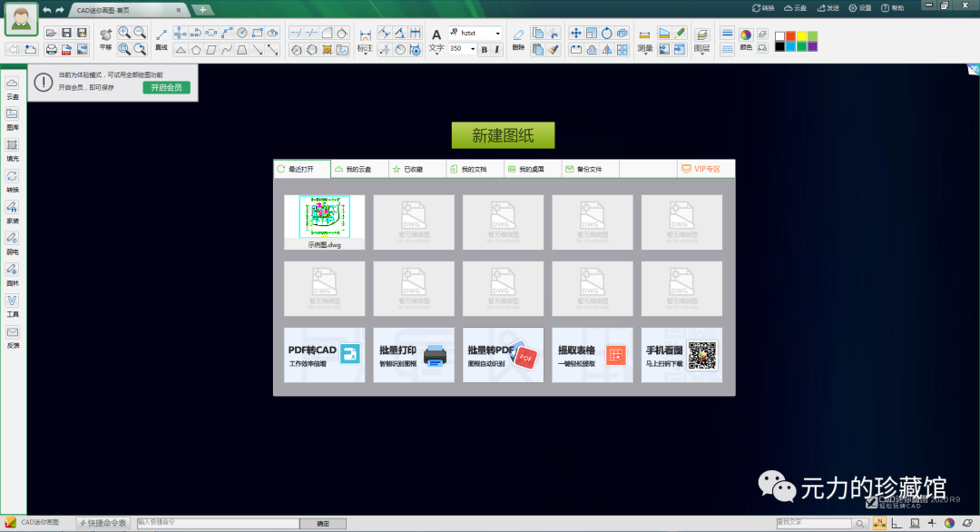Toggle Italic text formatting
This screenshot has height=532, width=980.
tap(497, 49)
